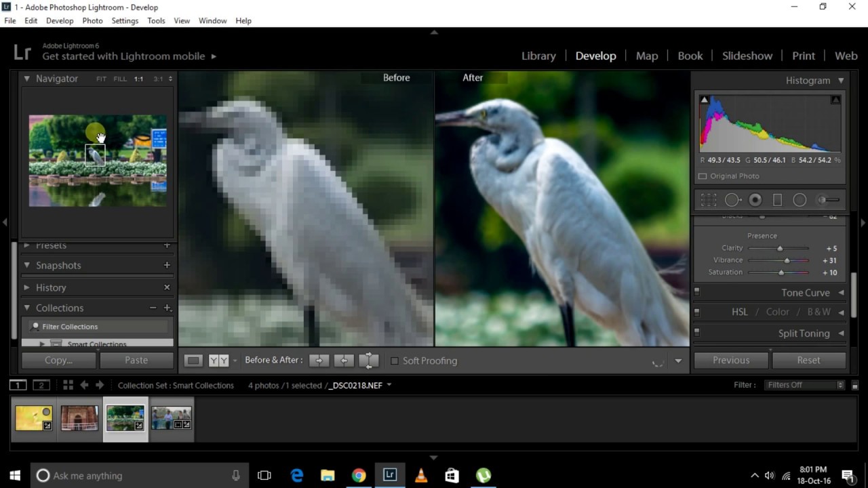
Task: Select the Adjustment Brush tool
Action: [x=828, y=200]
